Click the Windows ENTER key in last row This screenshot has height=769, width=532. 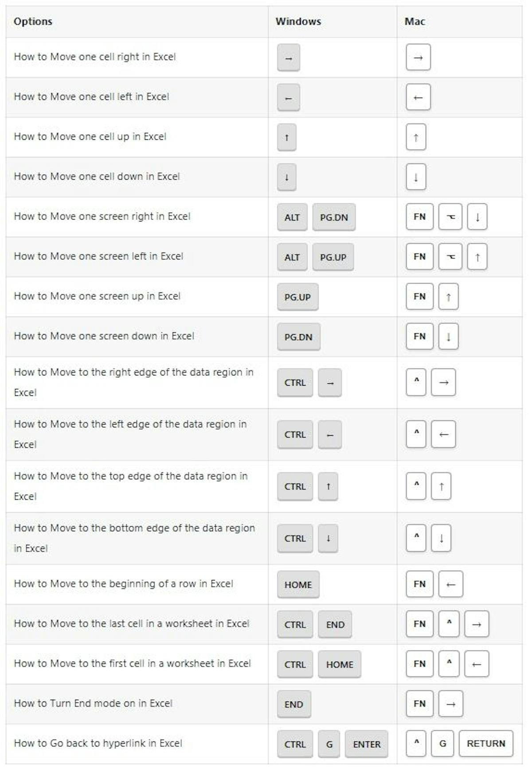(366, 744)
